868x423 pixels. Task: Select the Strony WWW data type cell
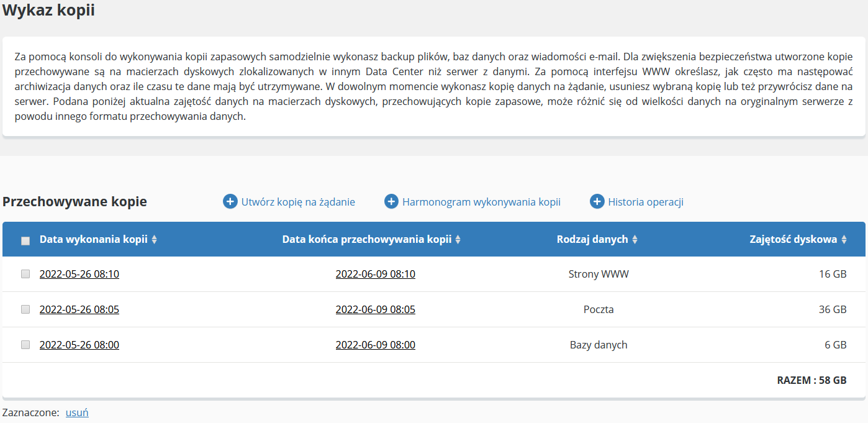pyautogui.click(x=599, y=274)
